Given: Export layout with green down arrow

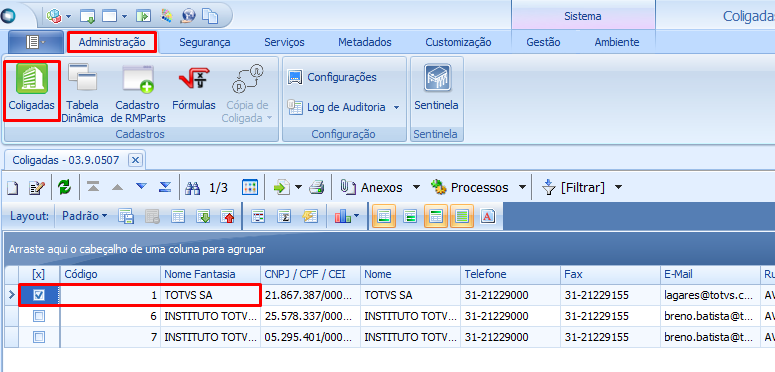Looking at the screenshot, I should pos(203,216).
